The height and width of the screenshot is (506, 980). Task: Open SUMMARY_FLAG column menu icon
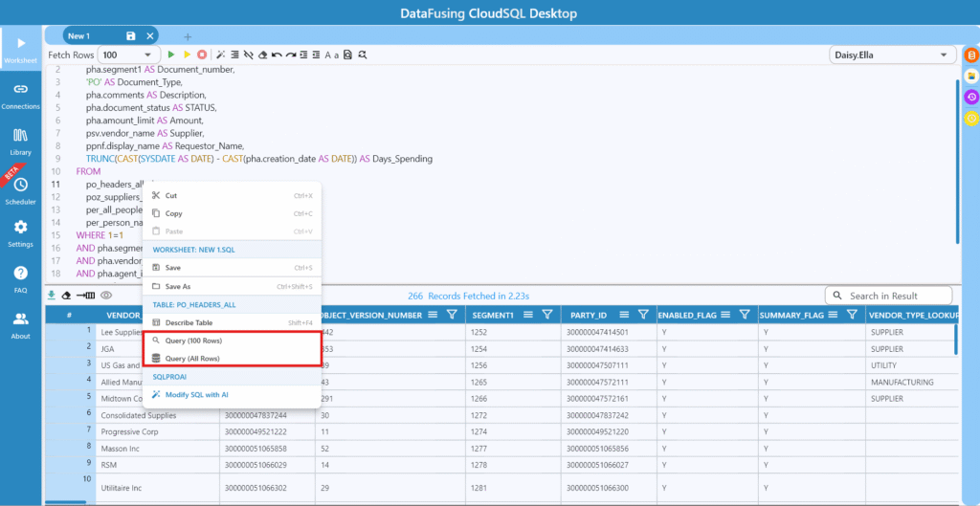click(834, 315)
